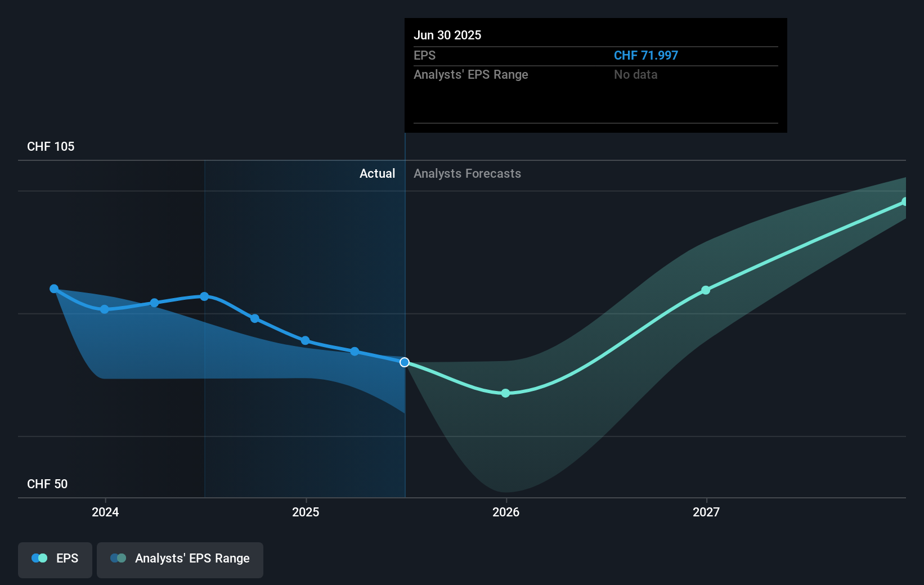Click the No data label in the tooltip
Image resolution: width=924 pixels, height=585 pixels.
pyautogui.click(x=635, y=74)
